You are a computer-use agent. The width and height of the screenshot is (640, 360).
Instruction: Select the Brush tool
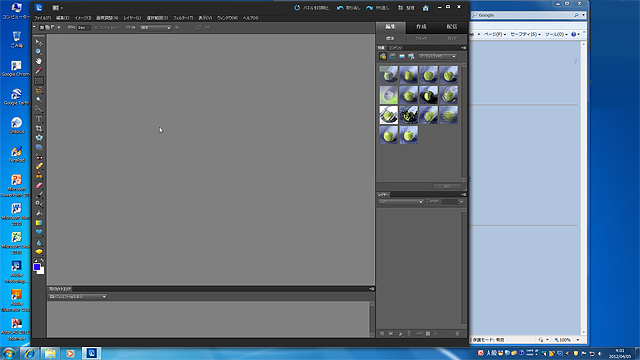pos(39,195)
